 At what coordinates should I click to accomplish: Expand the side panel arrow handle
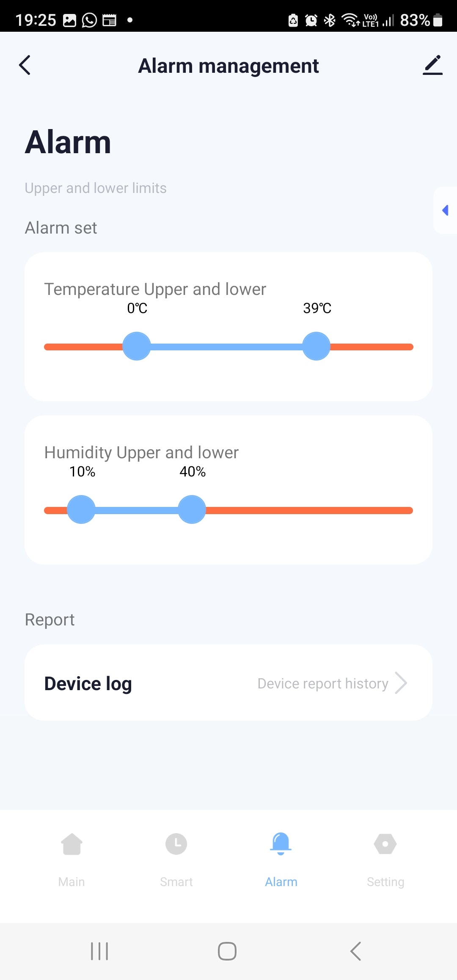coord(445,210)
